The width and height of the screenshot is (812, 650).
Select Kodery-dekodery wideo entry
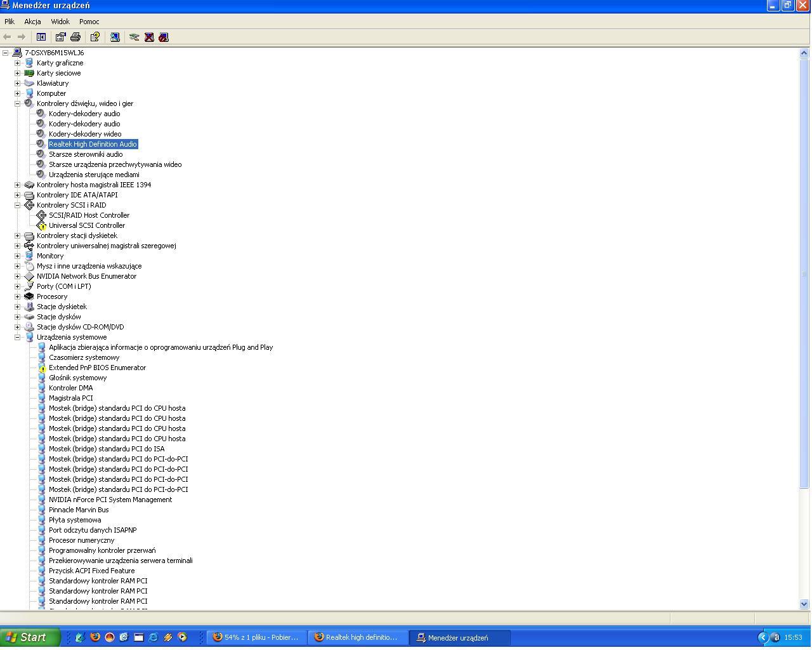point(85,134)
